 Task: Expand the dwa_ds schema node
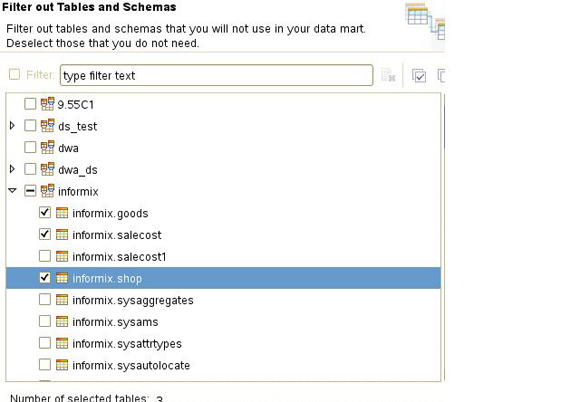coord(12,169)
